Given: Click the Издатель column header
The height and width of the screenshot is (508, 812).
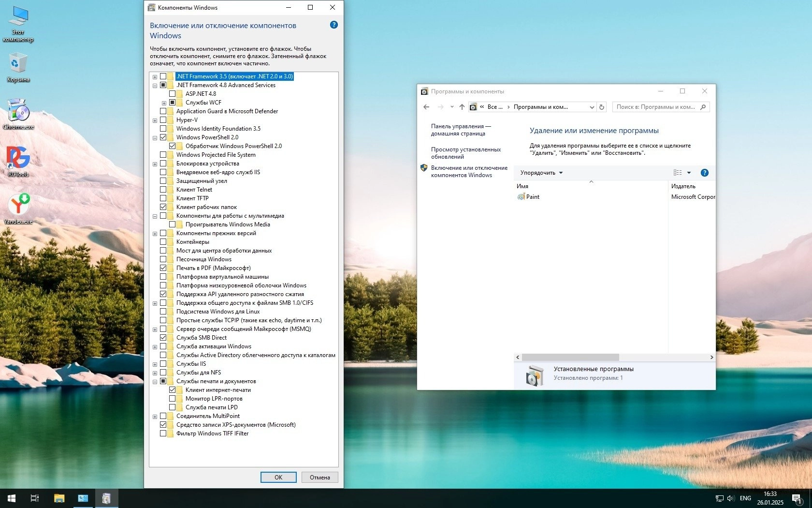Looking at the screenshot, I should pos(683,186).
